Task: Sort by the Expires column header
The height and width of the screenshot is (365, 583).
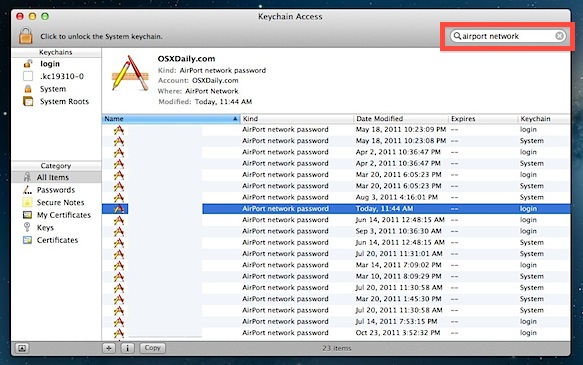Action: click(x=483, y=119)
